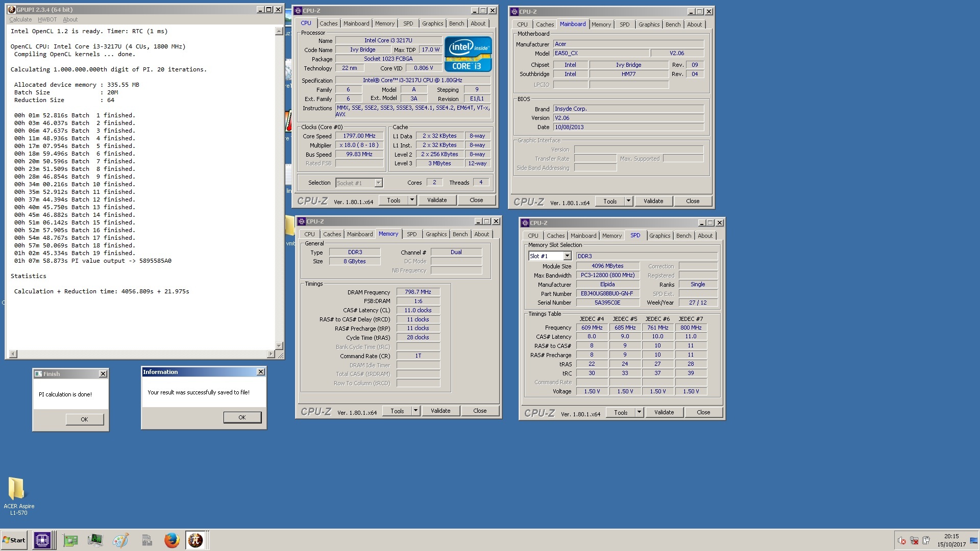Screen dimensions: 980x551
Task: Launch Firefox from the taskbar
Action: coord(171,540)
